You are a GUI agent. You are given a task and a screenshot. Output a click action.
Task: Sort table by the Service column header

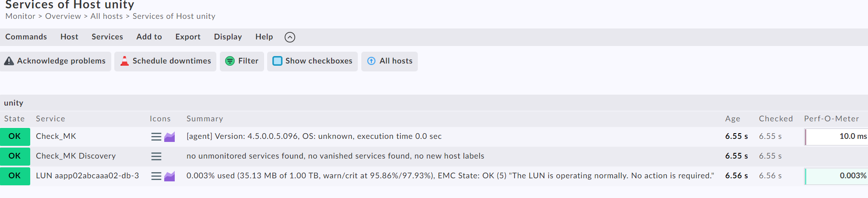(x=50, y=119)
